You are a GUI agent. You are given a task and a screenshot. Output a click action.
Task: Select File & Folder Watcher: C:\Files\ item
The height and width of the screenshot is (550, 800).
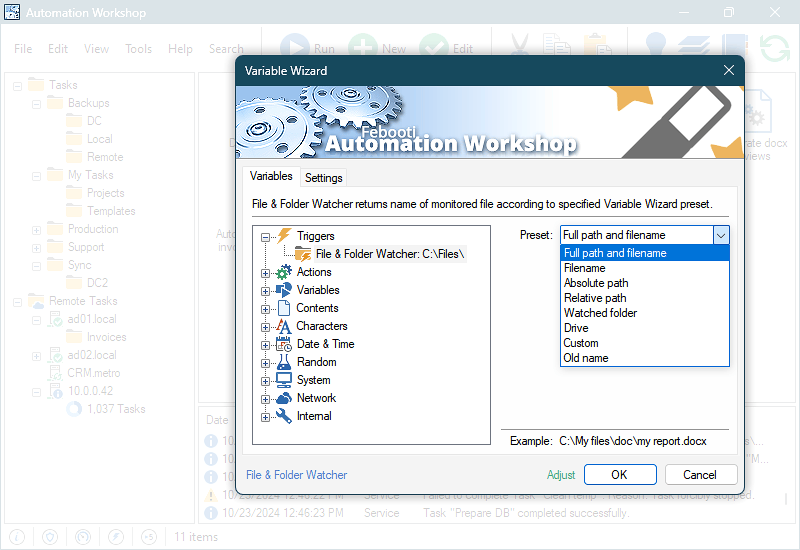(389, 254)
